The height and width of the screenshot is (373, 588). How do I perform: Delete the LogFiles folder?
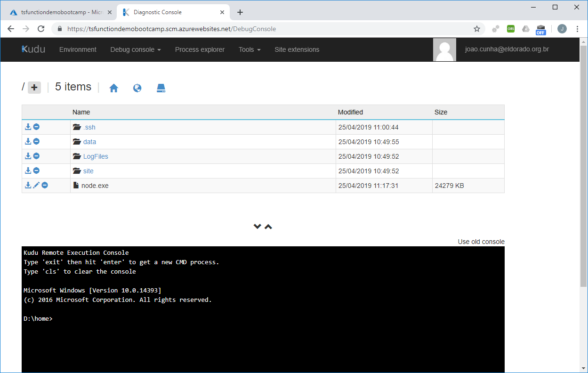coord(36,156)
